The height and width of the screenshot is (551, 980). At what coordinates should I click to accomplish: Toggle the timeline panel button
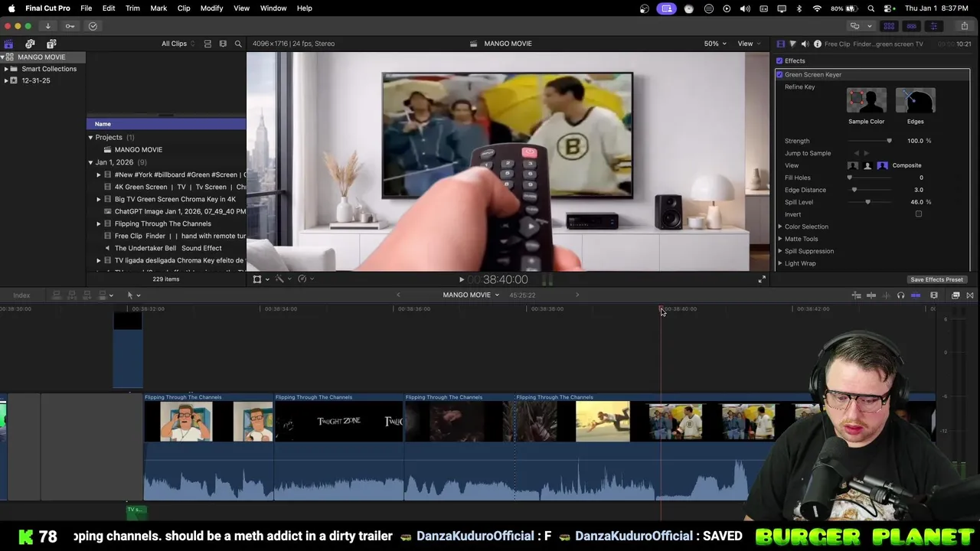(911, 26)
